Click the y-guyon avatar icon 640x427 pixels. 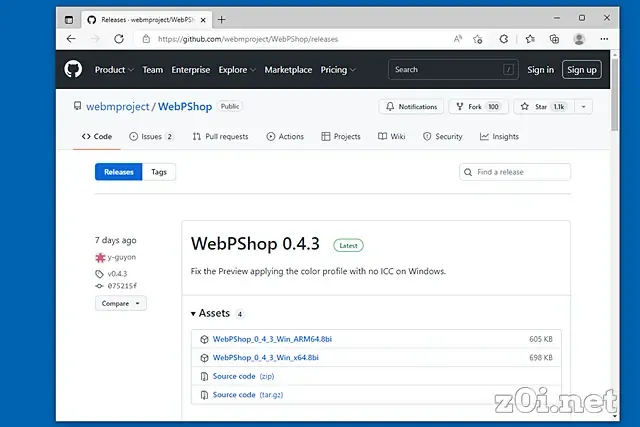100,258
